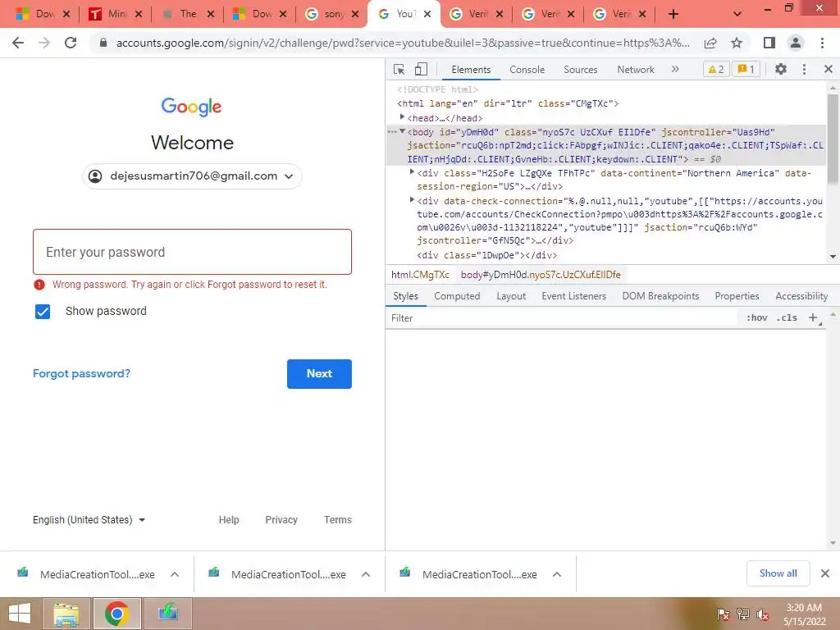The height and width of the screenshot is (630, 840).
Task: Close the DevTools panel
Action: tap(829, 69)
